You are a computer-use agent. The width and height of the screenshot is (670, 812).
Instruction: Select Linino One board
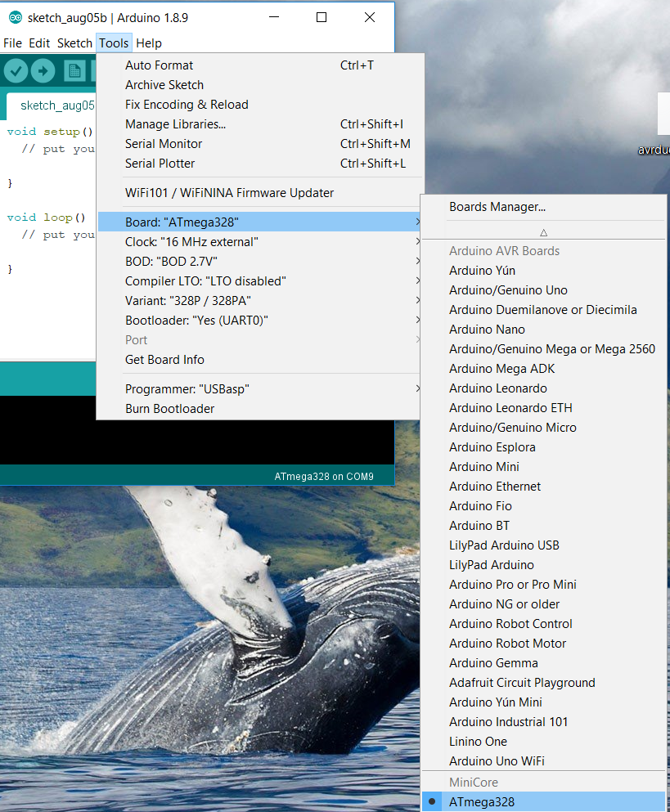tap(543, 742)
